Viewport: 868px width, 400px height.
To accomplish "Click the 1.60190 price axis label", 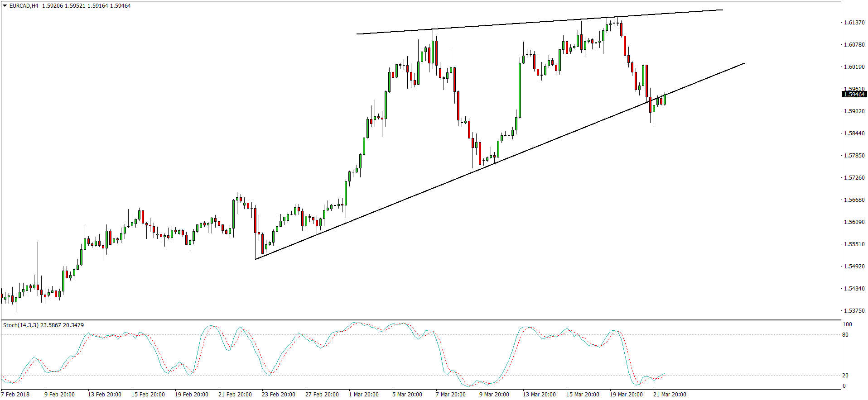I will pyautogui.click(x=854, y=67).
